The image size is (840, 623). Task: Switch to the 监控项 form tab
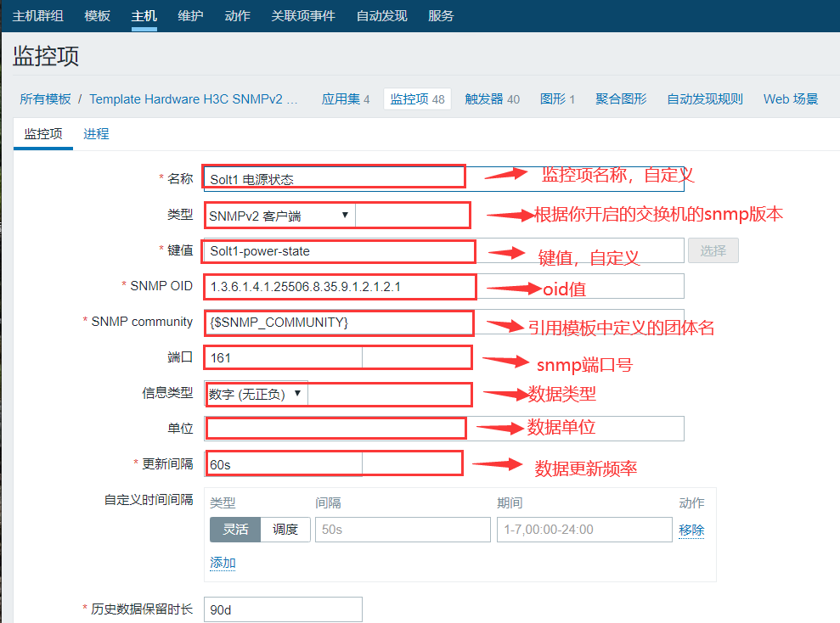[x=43, y=134]
